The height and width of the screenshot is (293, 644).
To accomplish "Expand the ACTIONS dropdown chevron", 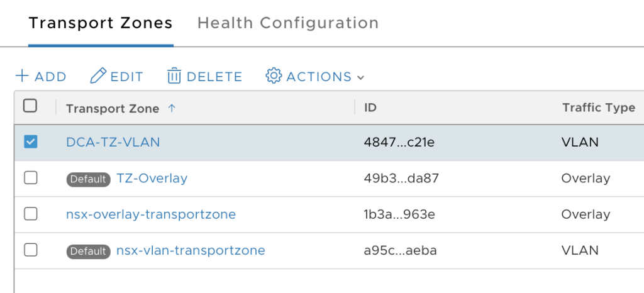I will point(360,77).
